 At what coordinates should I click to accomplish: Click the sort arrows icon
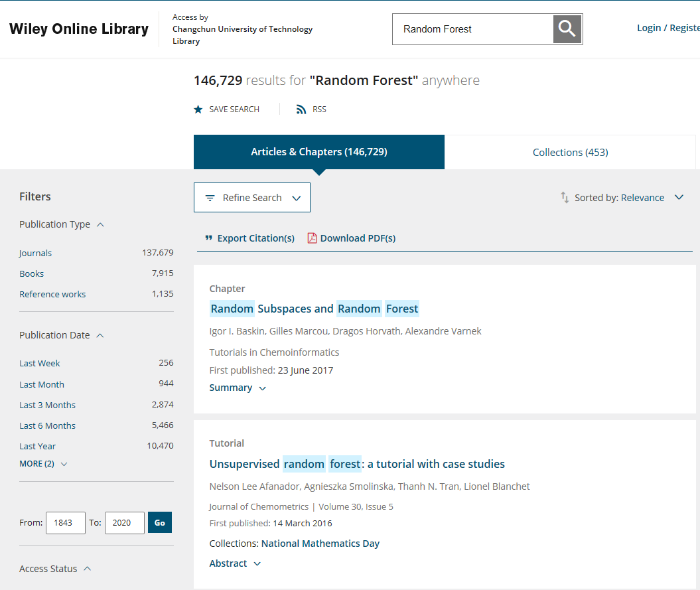point(565,198)
